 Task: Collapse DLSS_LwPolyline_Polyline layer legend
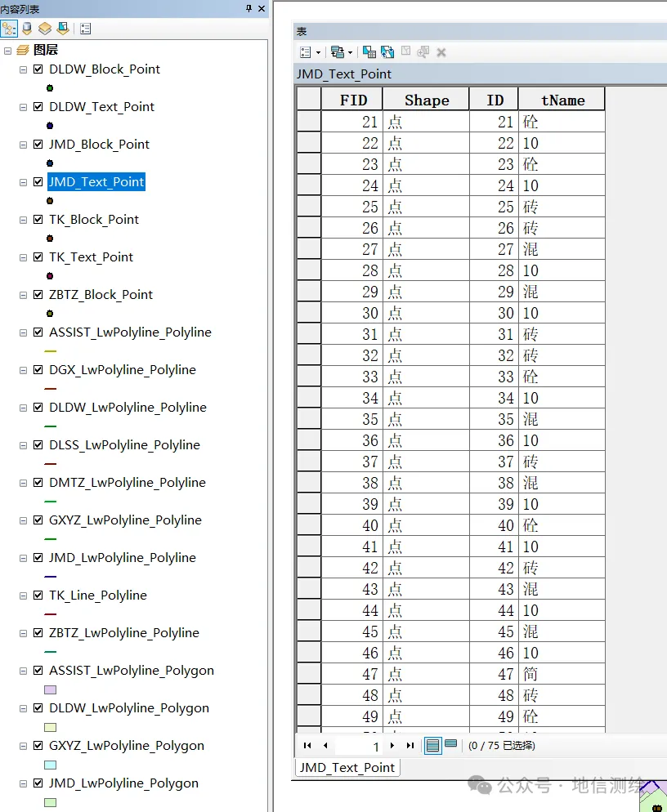(23, 445)
